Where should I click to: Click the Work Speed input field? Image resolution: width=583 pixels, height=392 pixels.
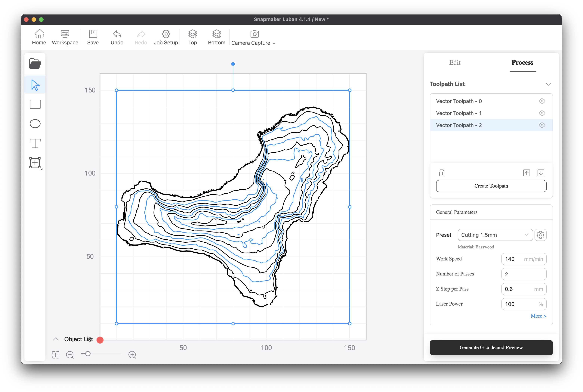click(x=524, y=259)
